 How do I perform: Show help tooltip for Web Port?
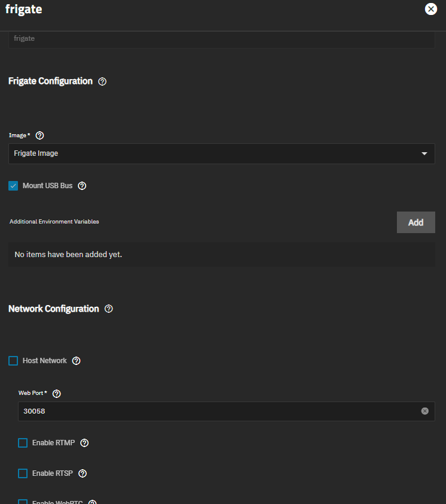coord(56,393)
